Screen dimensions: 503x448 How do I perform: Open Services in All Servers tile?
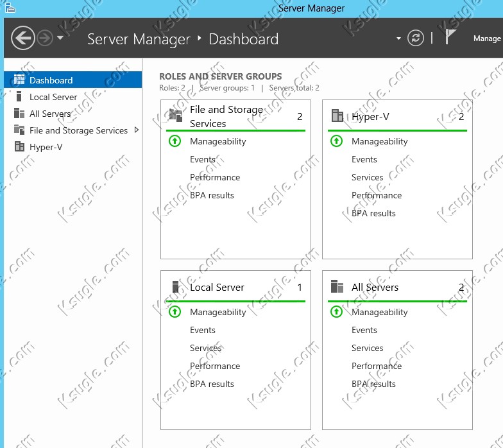coord(367,348)
